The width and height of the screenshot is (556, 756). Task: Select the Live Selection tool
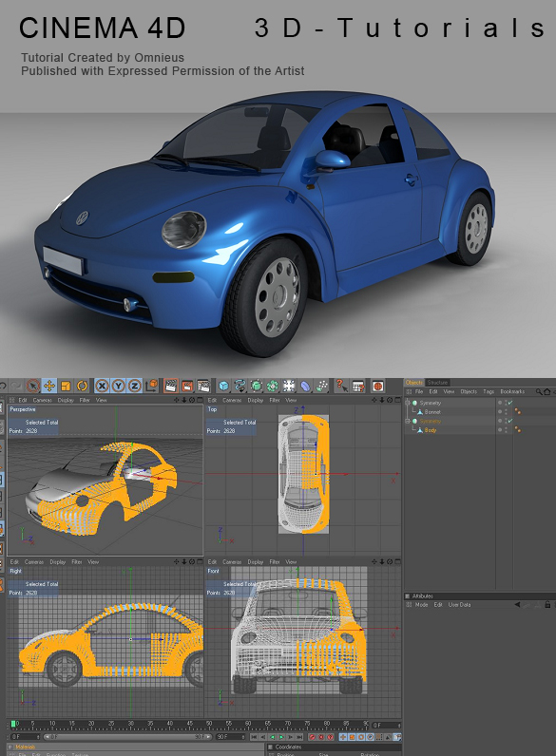click(x=33, y=386)
